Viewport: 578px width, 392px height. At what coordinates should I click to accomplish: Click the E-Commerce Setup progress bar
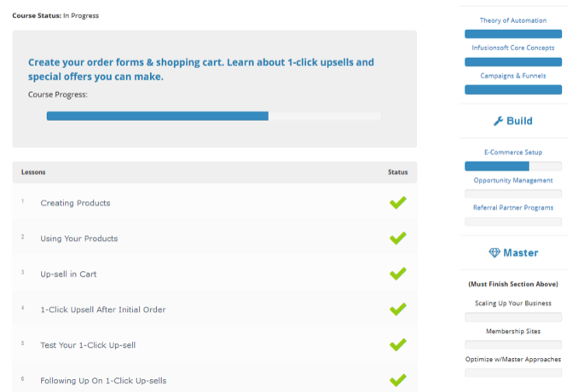pyautogui.click(x=513, y=166)
